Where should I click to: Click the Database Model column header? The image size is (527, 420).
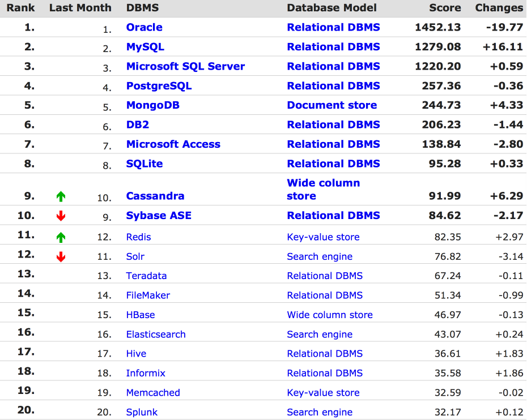tap(331, 8)
